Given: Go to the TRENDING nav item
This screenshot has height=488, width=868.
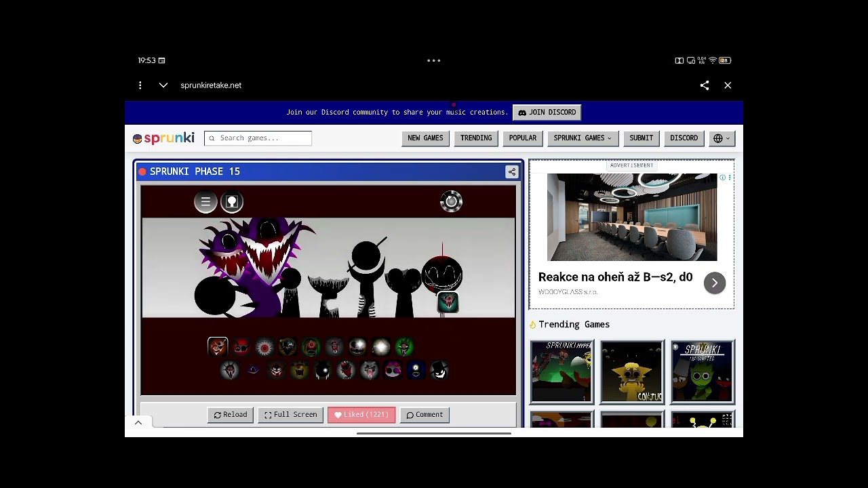Looking at the screenshot, I should pos(476,138).
